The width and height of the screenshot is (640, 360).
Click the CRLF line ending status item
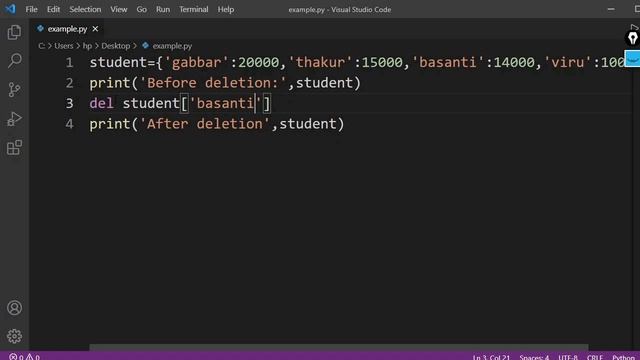tap(595, 357)
